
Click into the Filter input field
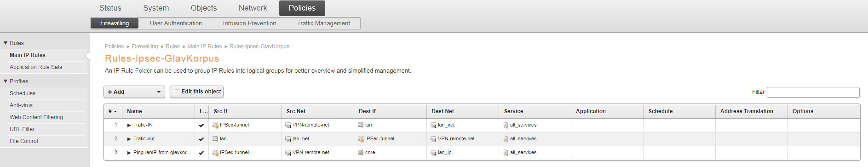pyautogui.click(x=813, y=92)
